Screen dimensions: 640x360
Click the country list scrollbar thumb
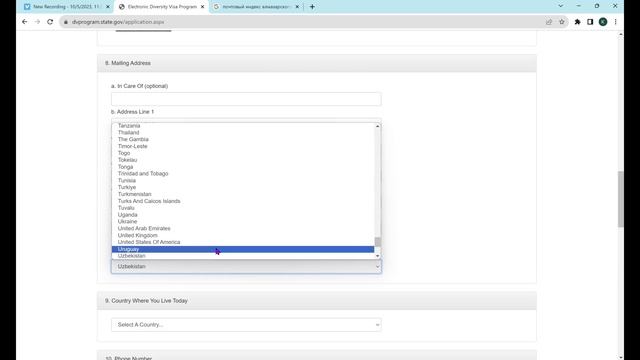[378, 242]
